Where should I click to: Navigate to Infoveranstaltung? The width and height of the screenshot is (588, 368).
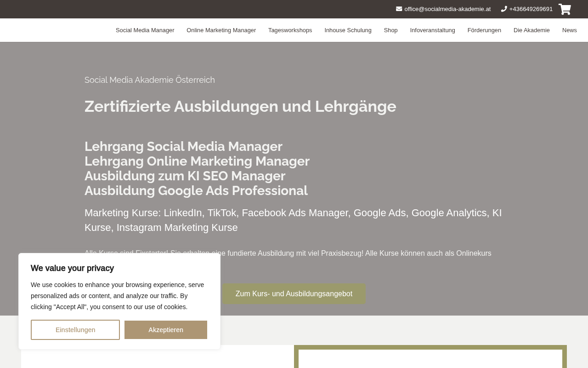click(433, 30)
